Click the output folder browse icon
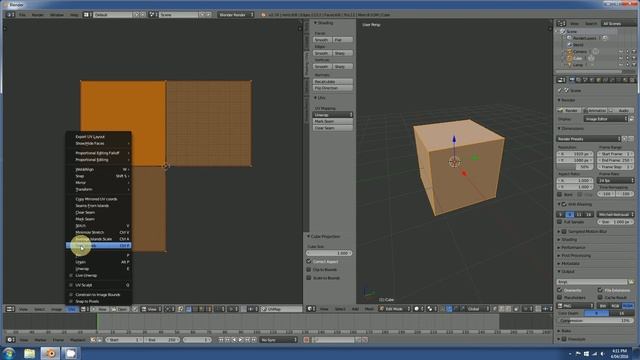Image resolution: width=640 pixels, height=360 pixels. tap(631, 282)
